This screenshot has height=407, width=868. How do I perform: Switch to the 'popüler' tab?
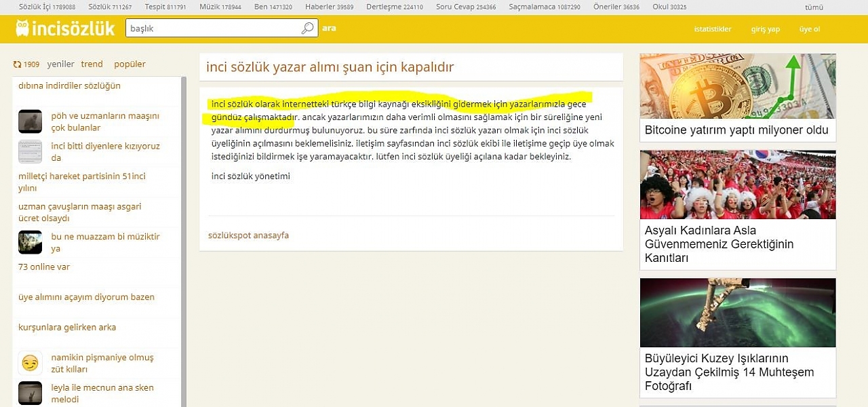click(x=130, y=64)
